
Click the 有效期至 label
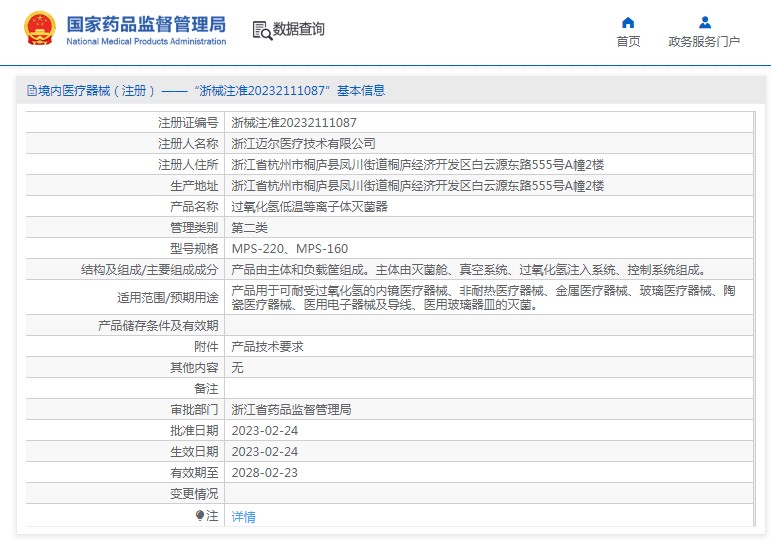194,473
